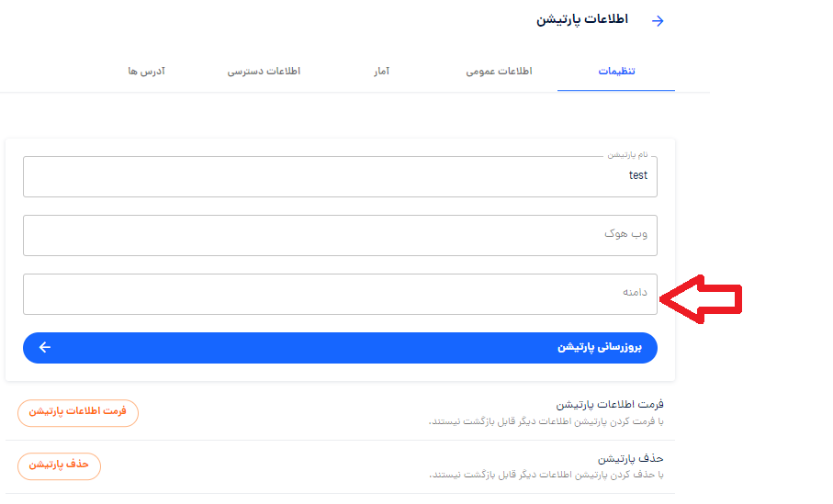The width and height of the screenshot is (833, 504).
Task: Click the red annotation arrow pointing at دامنه
Action: click(x=700, y=299)
